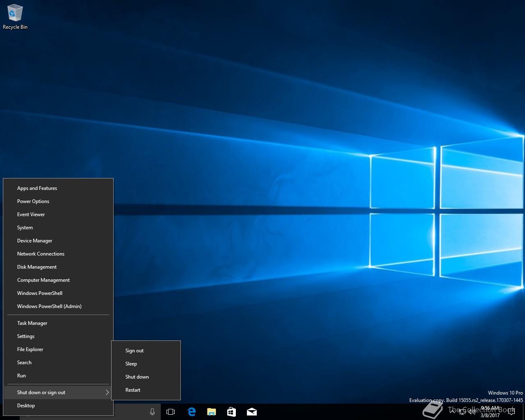525x420 pixels.
Task: Open the Action Center notification icon
Action: coord(511,412)
